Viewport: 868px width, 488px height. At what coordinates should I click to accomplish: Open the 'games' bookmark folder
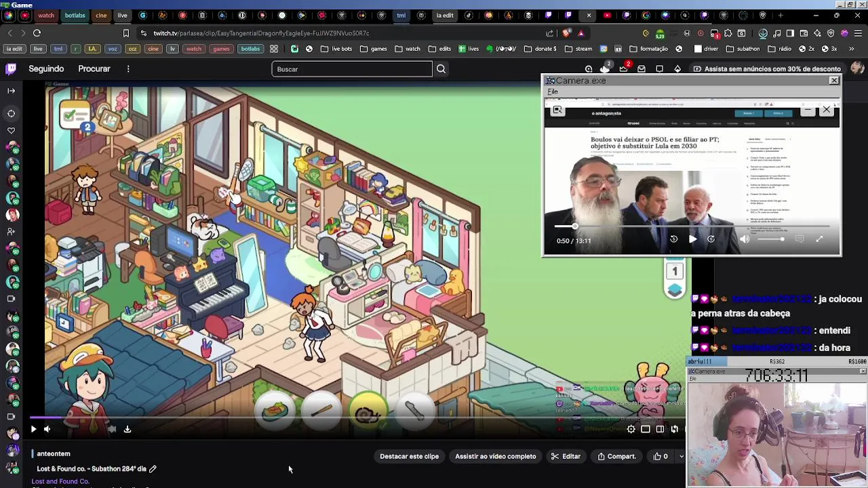click(374, 49)
